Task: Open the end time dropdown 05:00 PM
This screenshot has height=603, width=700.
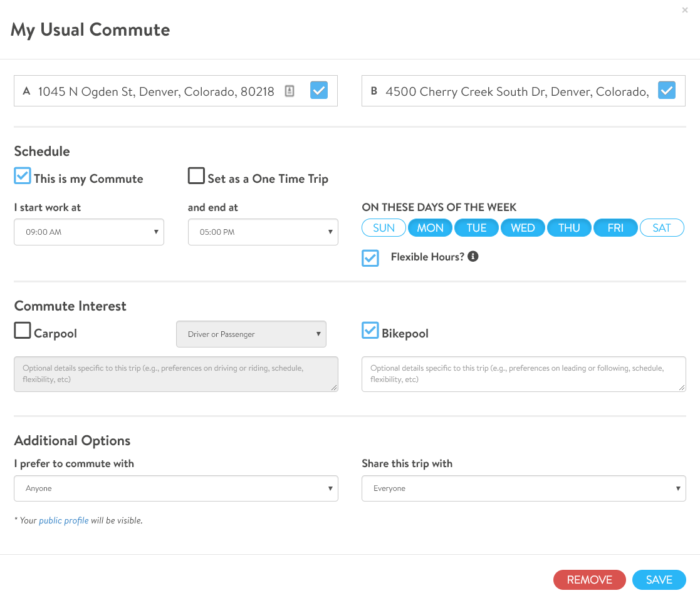Action: coord(263,232)
